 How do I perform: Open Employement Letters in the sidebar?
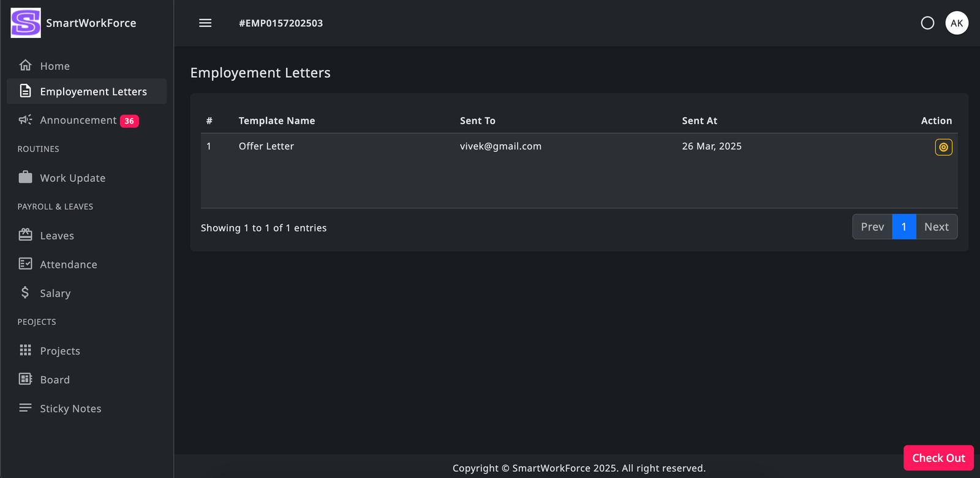point(93,91)
